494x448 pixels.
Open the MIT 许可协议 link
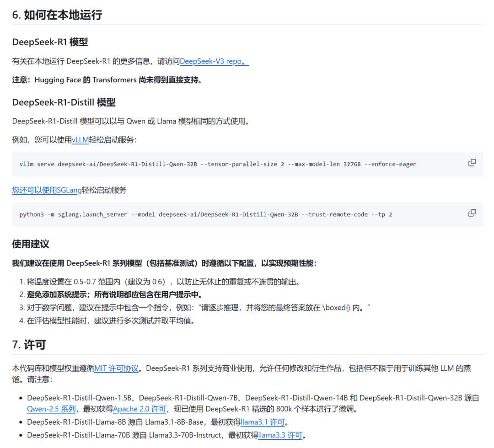pyautogui.click(x=116, y=368)
